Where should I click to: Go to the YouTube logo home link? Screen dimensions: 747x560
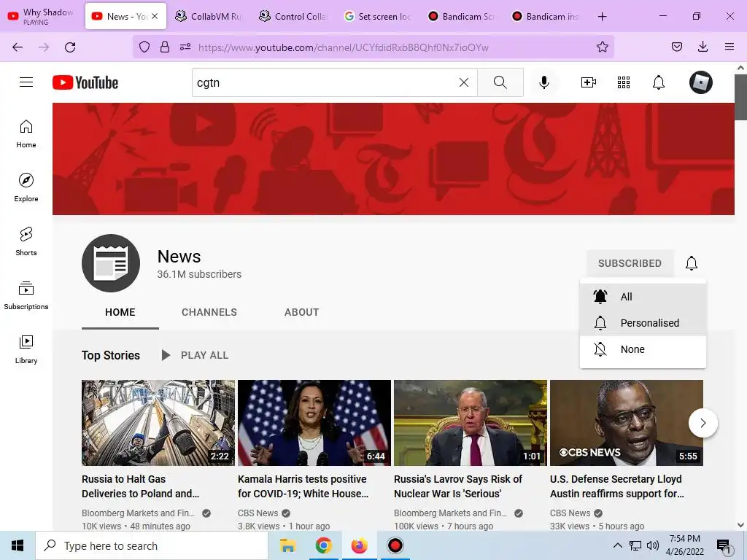pyautogui.click(x=85, y=82)
